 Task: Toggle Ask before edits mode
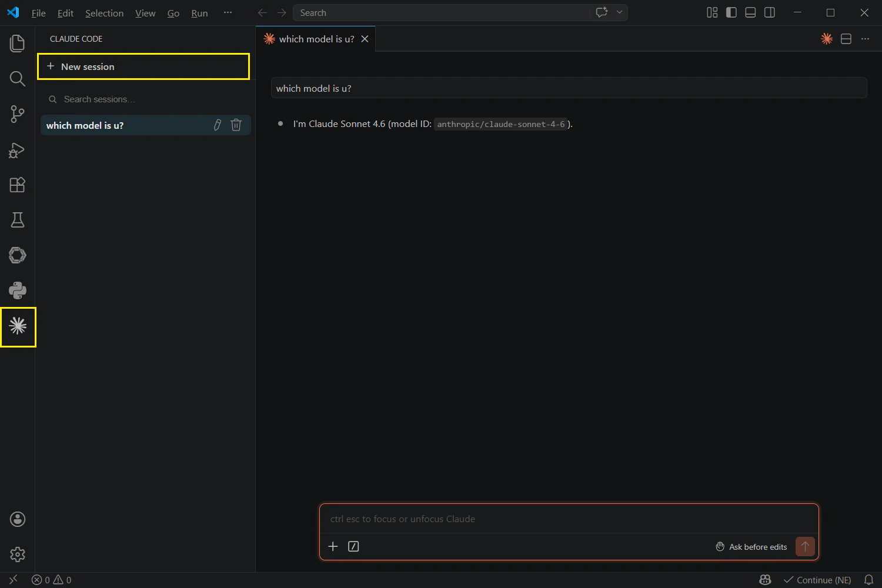tap(751, 547)
